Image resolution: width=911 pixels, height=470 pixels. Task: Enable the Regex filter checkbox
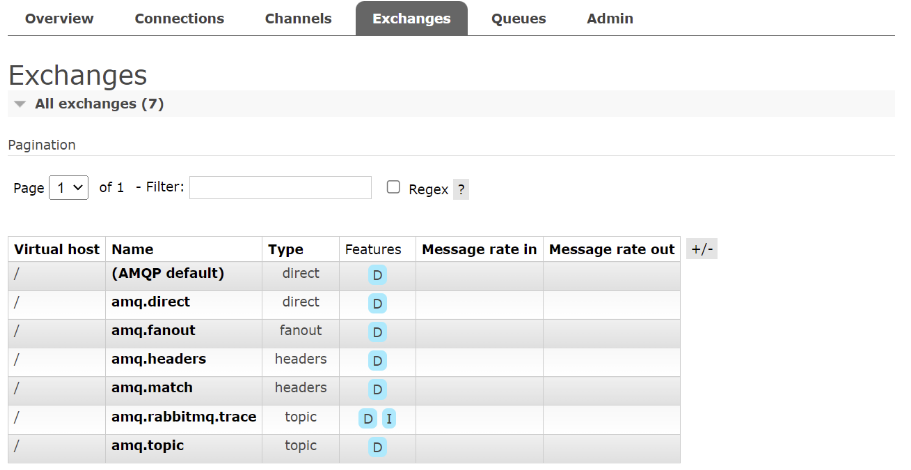(x=394, y=187)
